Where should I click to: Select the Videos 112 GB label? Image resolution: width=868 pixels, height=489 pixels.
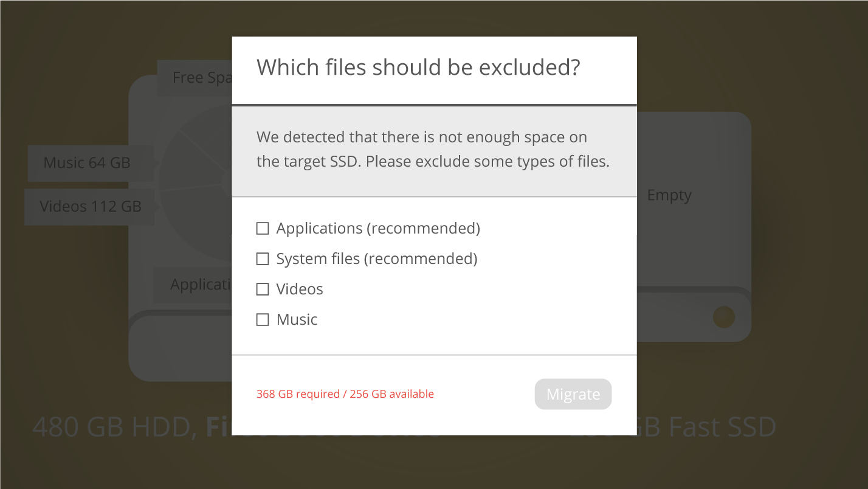(90, 207)
